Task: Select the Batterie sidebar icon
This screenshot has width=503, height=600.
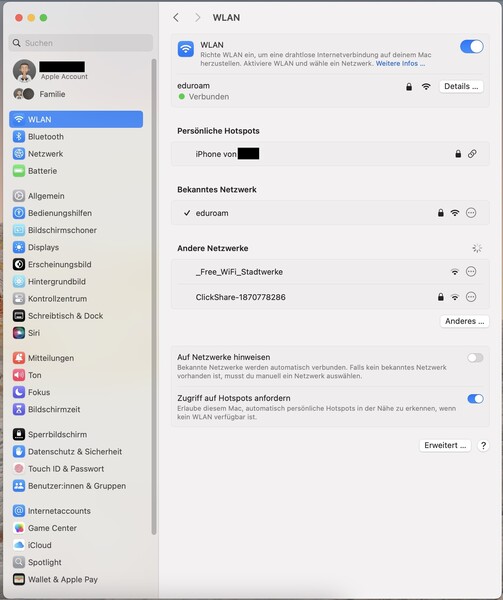Action: click(x=19, y=171)
